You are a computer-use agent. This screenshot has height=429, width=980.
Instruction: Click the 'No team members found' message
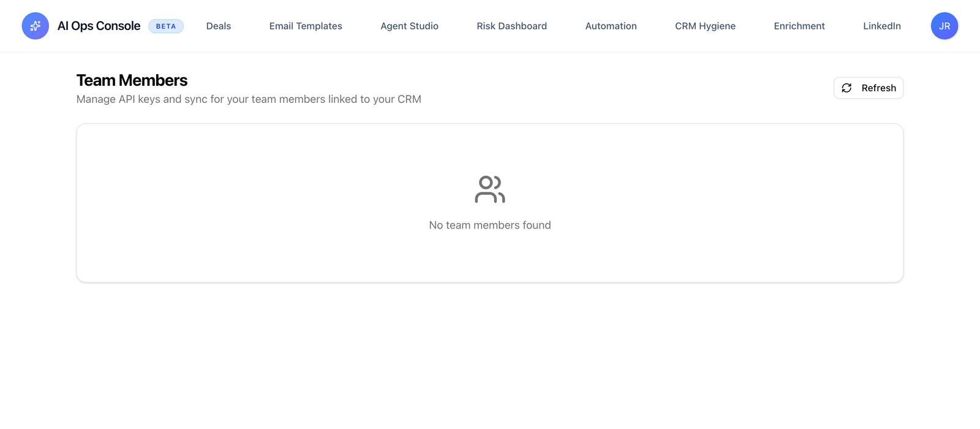pos(490,225)
